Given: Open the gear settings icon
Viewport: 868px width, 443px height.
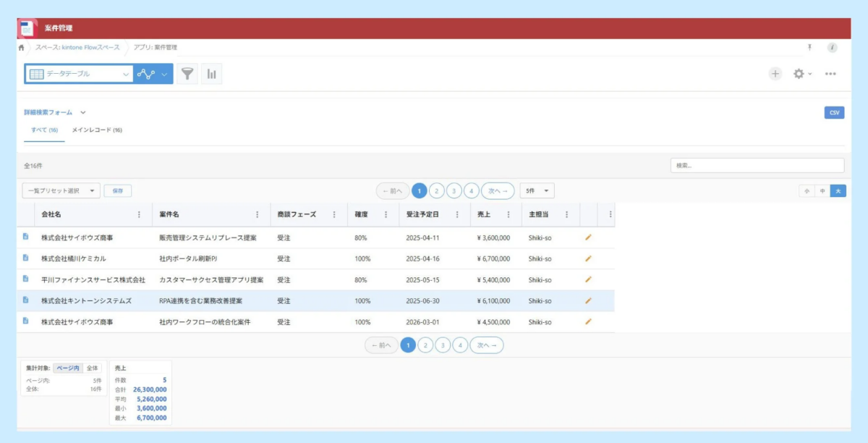Looking at the screenshot, I should pyautogui.click(x=799, y=74).
